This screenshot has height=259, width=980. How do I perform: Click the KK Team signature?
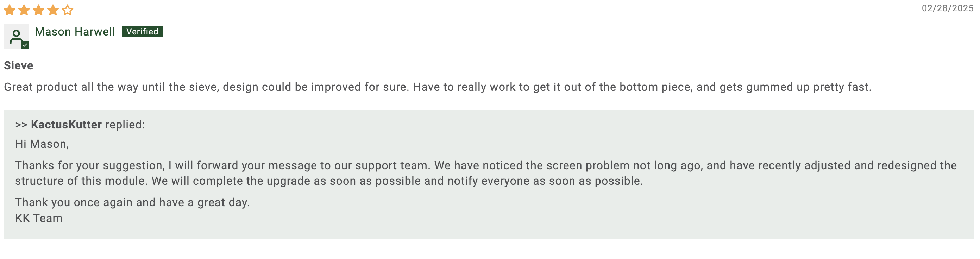[39, 218]
